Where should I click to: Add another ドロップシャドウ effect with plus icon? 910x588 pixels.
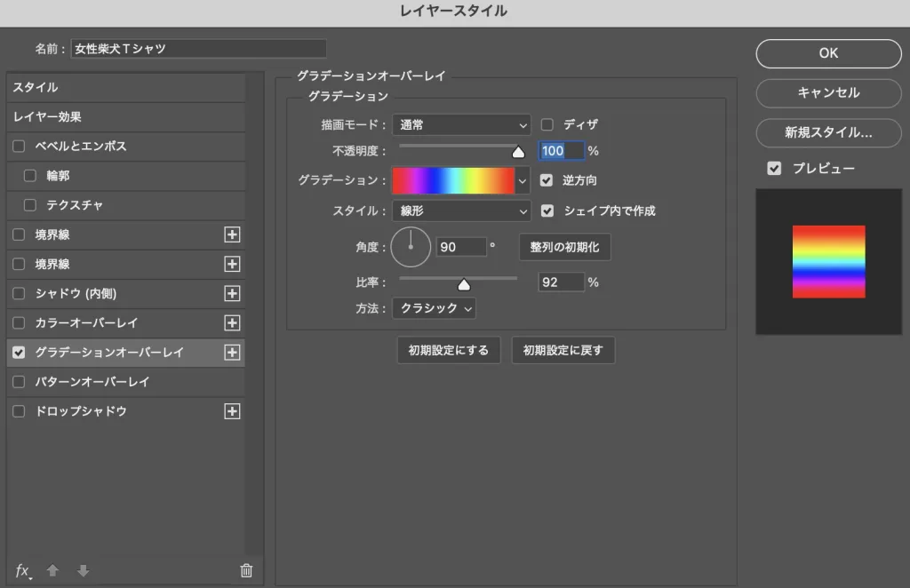(232, 411)
